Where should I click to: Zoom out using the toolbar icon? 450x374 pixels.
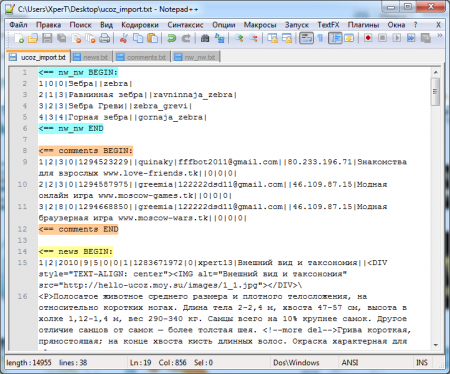point(253,38)
